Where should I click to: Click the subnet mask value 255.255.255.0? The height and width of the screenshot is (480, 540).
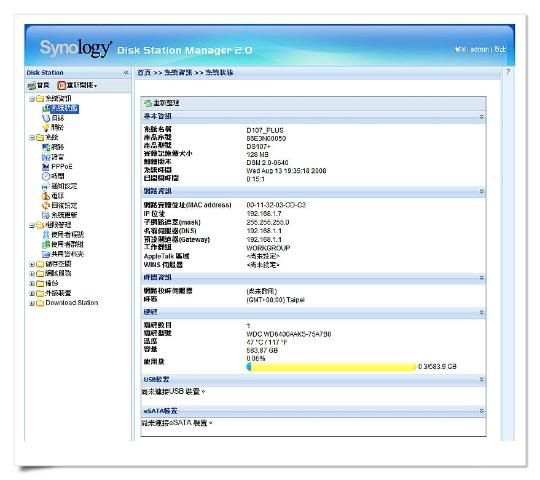268,222
